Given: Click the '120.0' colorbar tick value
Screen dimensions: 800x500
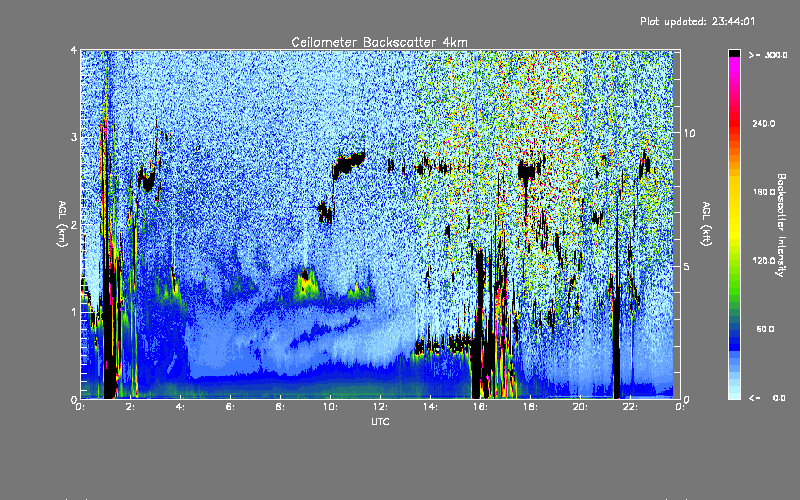Looking at the screenshot, I should pos(764,260).
